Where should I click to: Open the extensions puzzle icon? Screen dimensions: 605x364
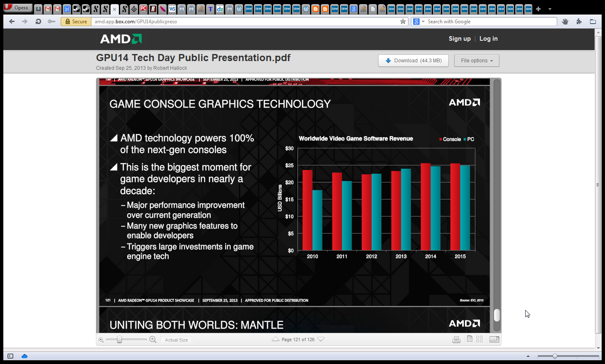click(x=579, y=22)
